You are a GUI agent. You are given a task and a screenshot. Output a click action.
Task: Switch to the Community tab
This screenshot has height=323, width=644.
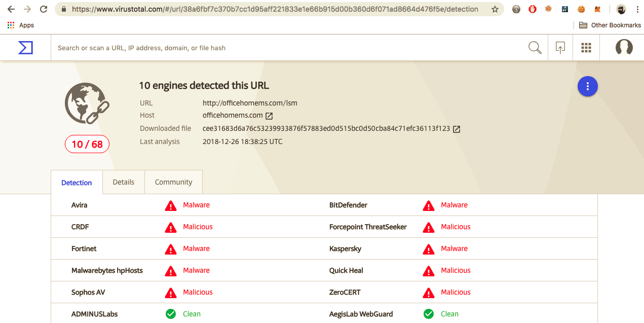point(173,182)
